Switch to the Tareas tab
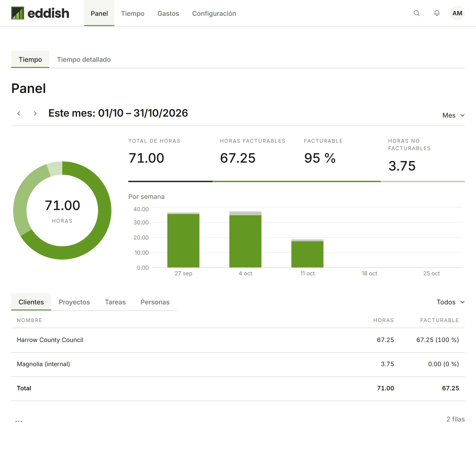This screenshot has width=476, height=454. [115, 302]
